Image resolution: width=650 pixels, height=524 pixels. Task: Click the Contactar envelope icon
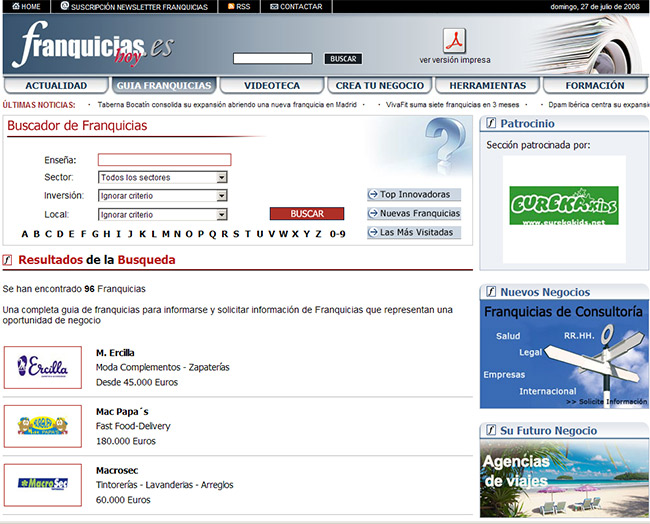pyautogui.click(x=273, y=6)
